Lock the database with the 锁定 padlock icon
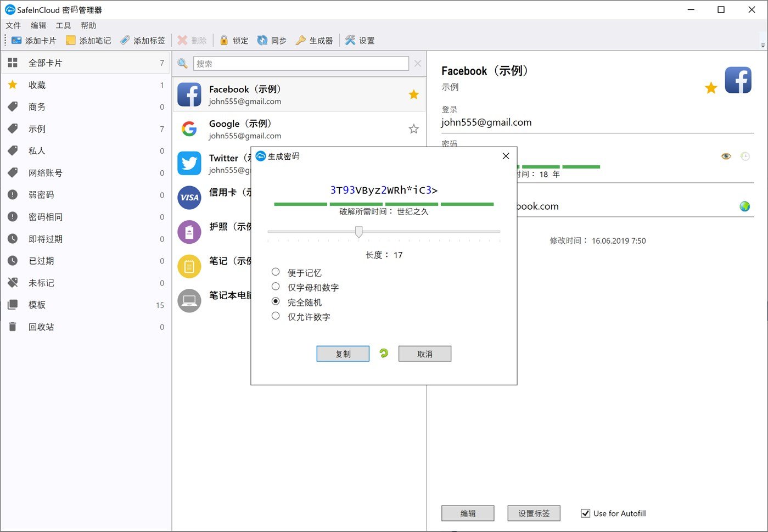 click(x=224, y=40)
